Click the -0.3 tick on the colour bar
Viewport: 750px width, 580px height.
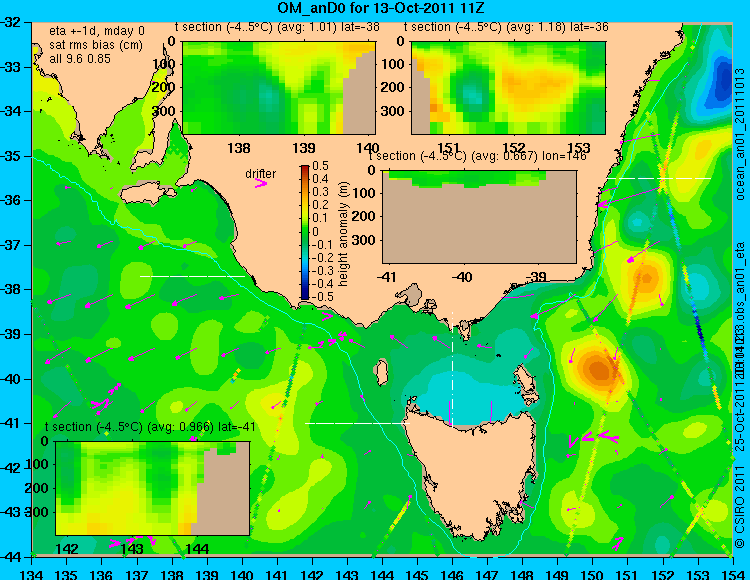pos(322,271)
